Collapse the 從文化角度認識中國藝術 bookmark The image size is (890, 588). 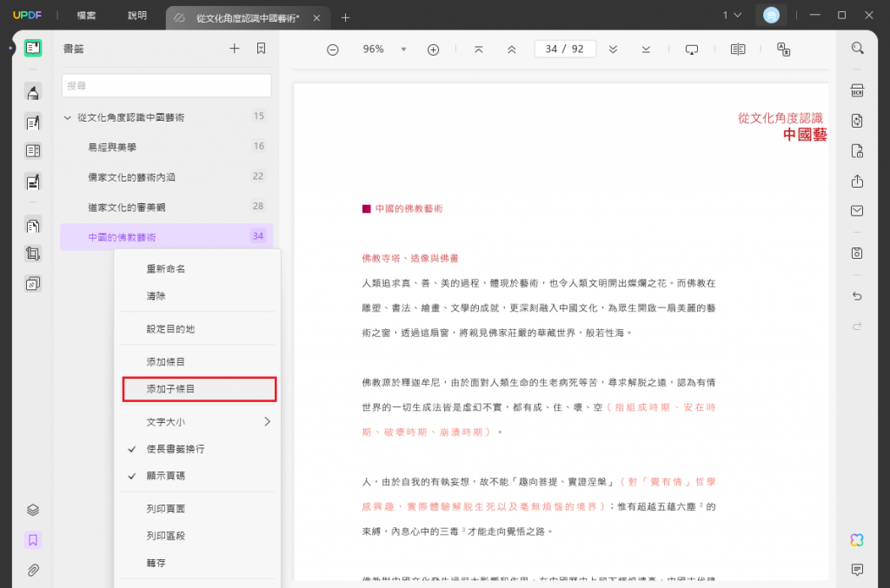tap(68, 118)
